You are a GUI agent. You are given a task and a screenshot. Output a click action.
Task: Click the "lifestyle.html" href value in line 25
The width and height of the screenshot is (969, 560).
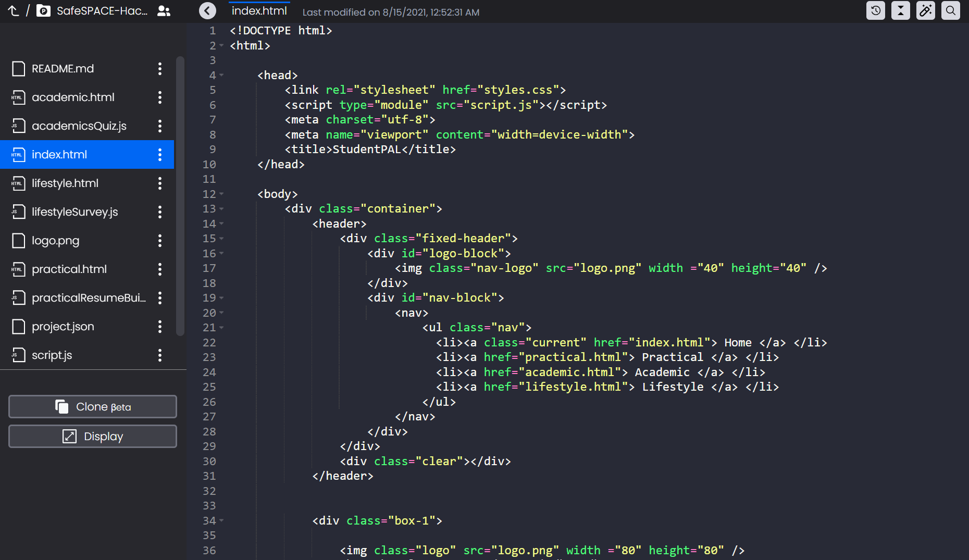(573, 387)
